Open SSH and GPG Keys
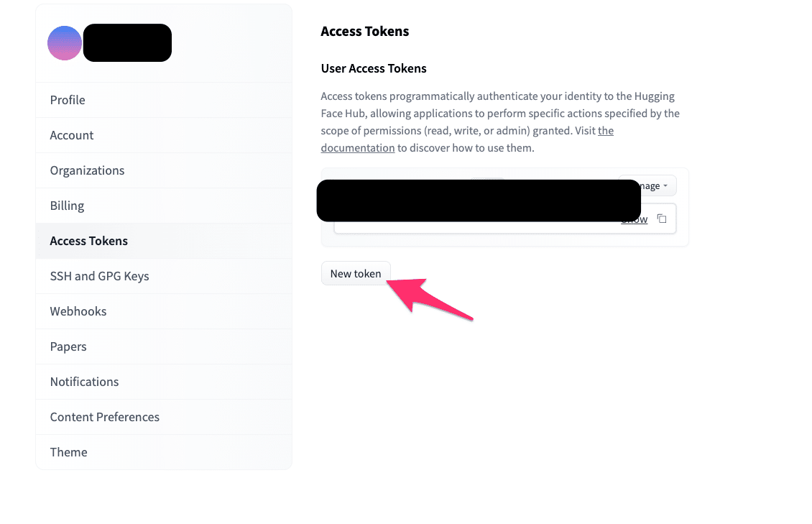The width and height of the screenshot is (812, 524). pos(164,276)
